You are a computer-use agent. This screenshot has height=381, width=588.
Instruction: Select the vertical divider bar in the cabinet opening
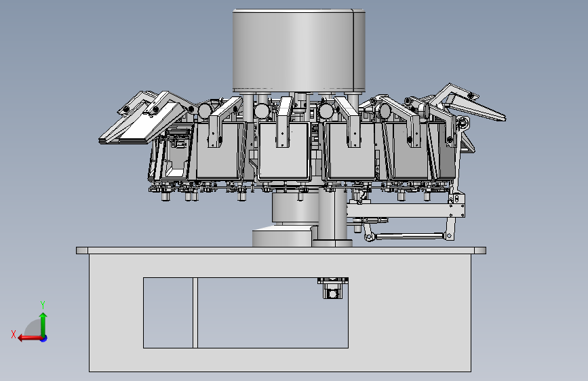(195, 313)
